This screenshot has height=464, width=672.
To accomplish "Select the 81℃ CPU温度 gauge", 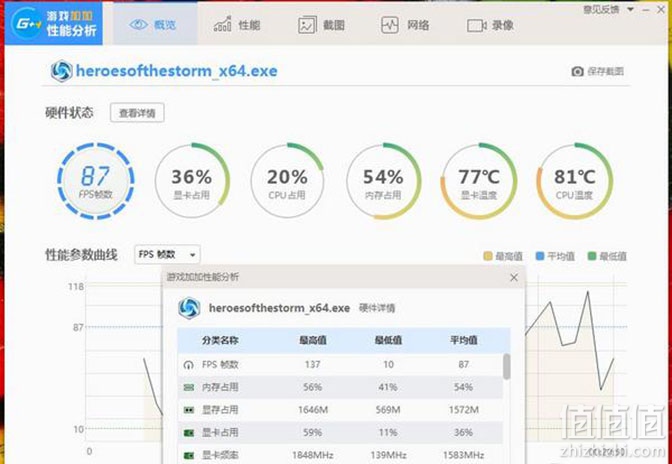I will tap(575, 181).
